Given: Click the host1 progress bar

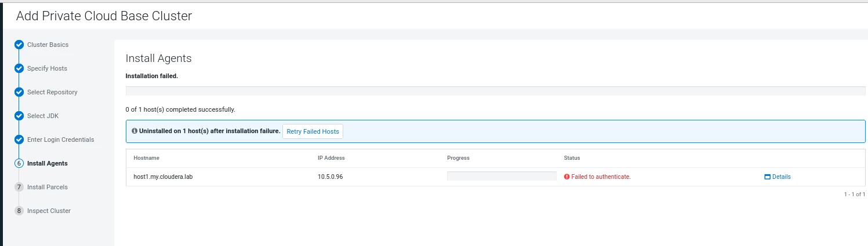Looking at the screenshot, I should [502, 176].
